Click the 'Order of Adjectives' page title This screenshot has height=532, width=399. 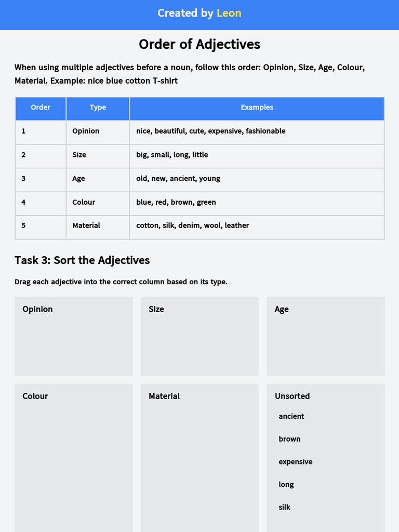pos(199,45)
